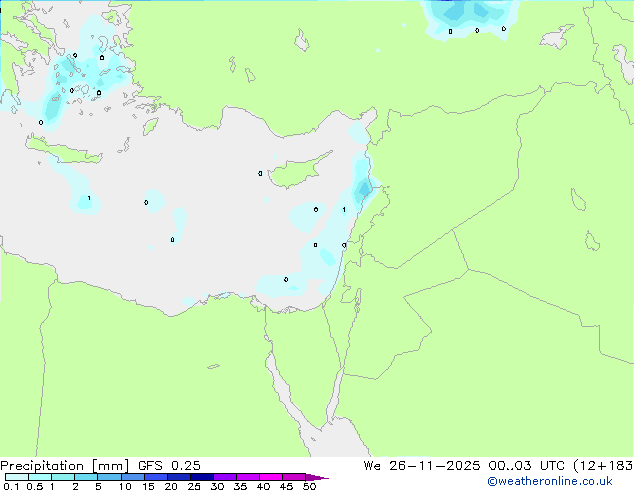Click the Gulf of Suez water area
634x490 pixels.
(x=287, y=394)
